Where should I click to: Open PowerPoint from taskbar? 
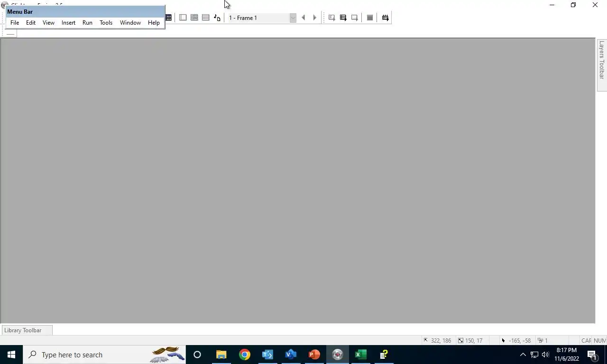(314, 355)
